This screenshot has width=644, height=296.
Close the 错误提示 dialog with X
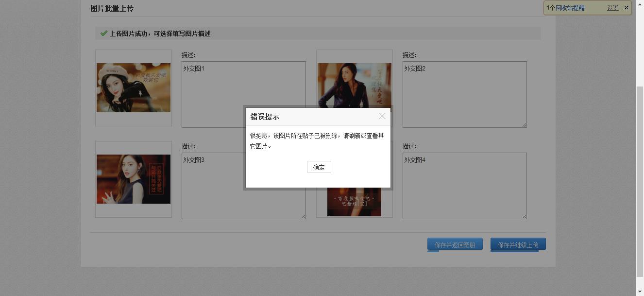pyautogui.click(x=382, y=116)
